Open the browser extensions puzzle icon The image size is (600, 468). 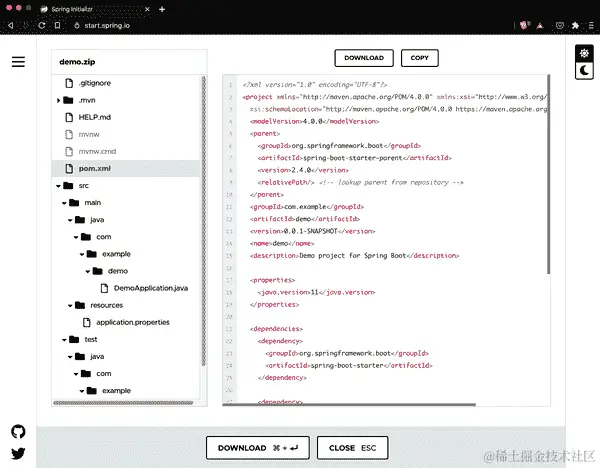tap(575, 25)
